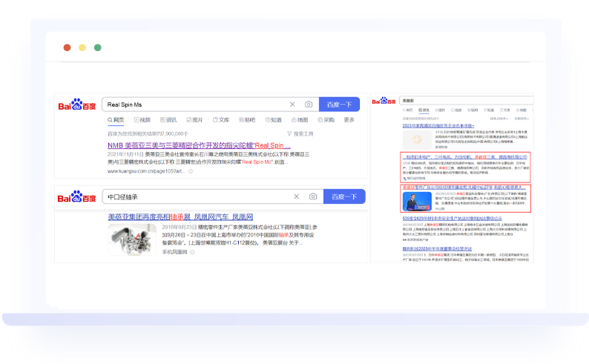Click result count text 约7,900,000个

[148, 133]
